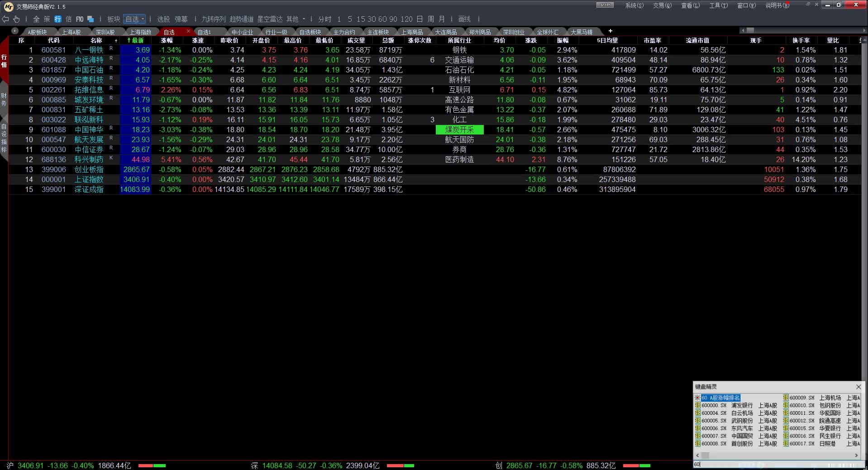Screen dimensions: 868x470
Task: Open the 自选 dropdown in toolbar
Action: click(135, 19)
